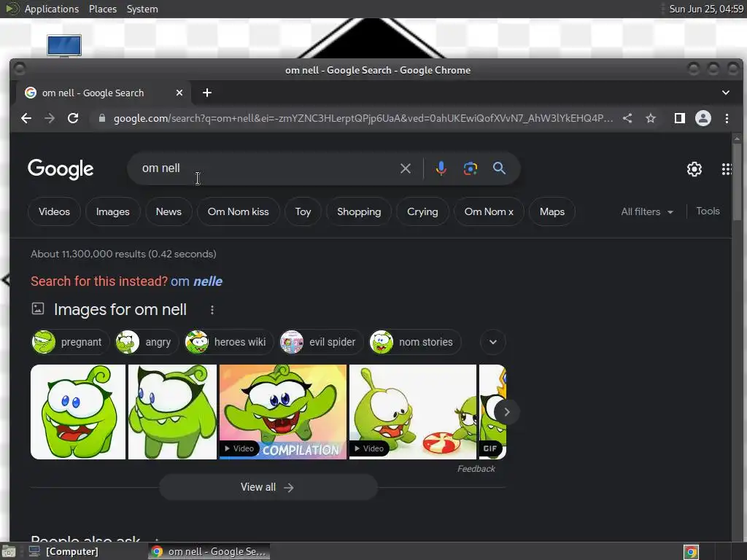
Task: Open the Places menu
Action: point(103,9)
